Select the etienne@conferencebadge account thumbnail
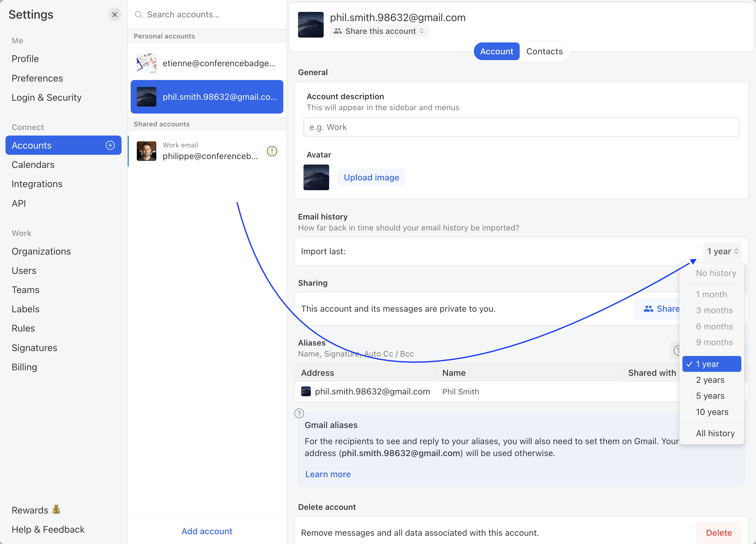Image resolution: width=756 pixels, height=544 pixels. point(146,63)
